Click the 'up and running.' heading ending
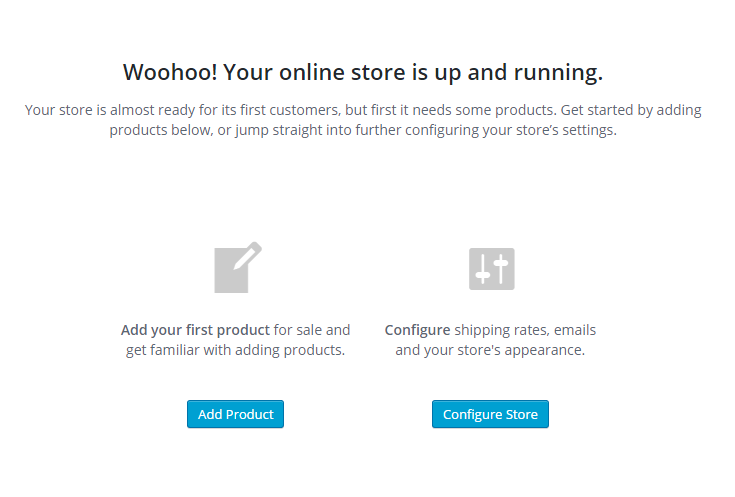735x497 pixels. point(518,73)
